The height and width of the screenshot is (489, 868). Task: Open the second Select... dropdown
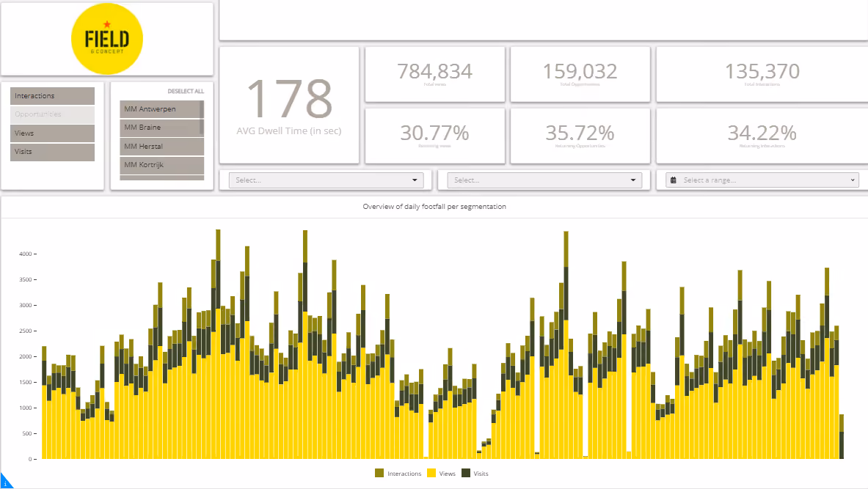pos(544,180)
